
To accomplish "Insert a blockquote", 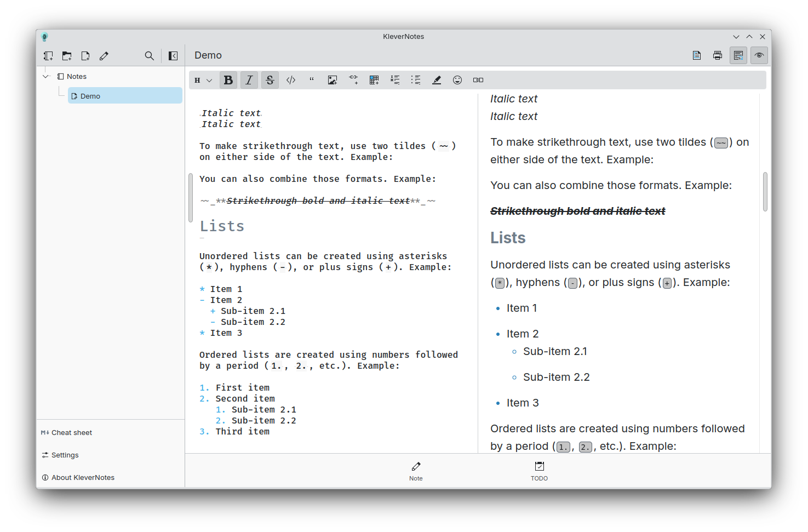I will point(311,79).
